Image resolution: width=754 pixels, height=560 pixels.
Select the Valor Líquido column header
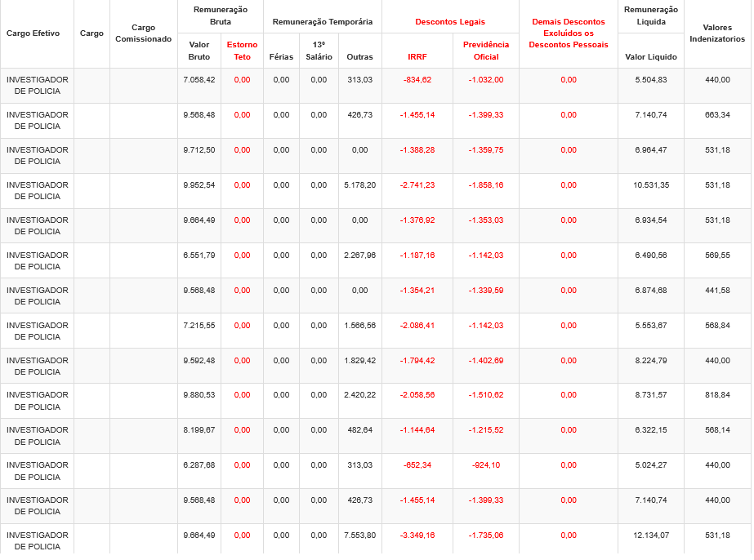point(651,57)
